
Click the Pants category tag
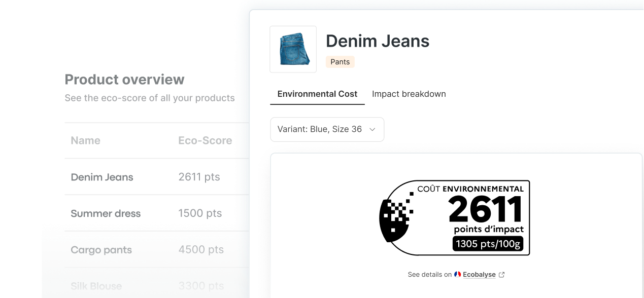340,62
